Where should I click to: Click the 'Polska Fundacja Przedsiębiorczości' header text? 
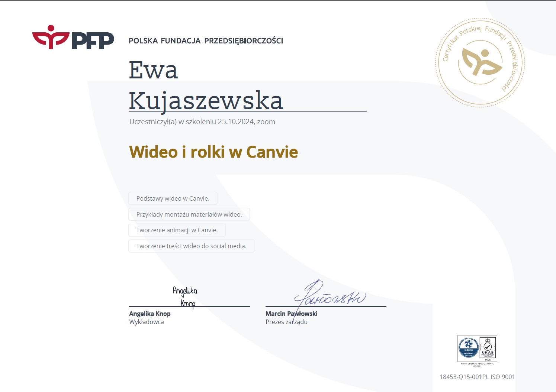[x=206, y=41]
